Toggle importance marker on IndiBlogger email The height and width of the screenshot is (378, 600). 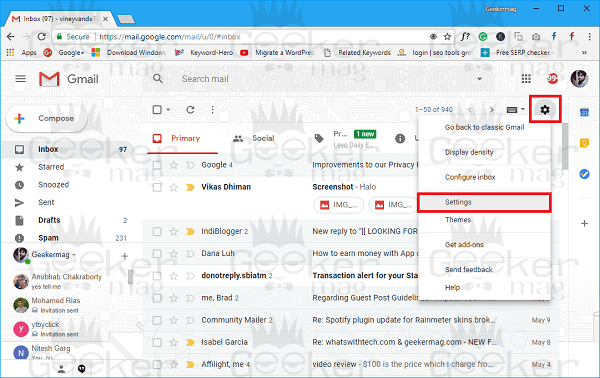point(190,231)
